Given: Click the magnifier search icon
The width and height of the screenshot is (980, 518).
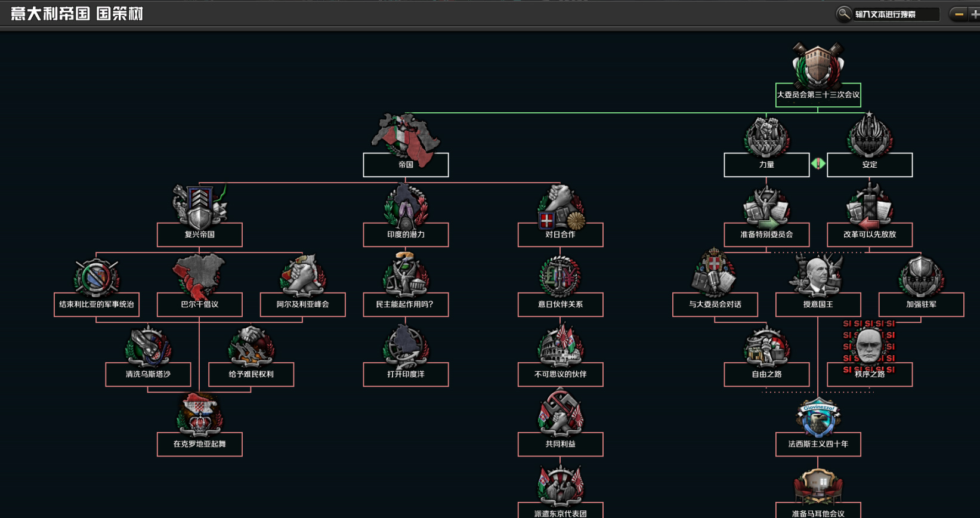Looking at the screenshot, I should click(x=843, y=14).
